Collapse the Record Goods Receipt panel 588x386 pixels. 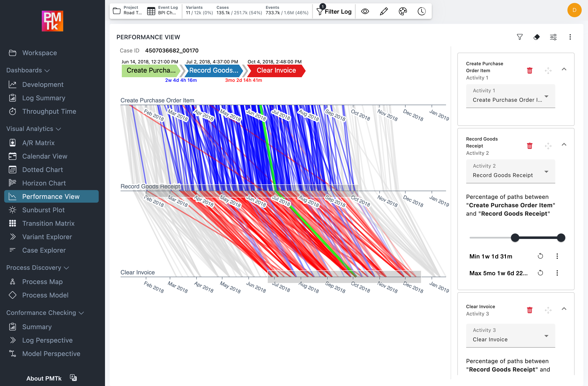564,145
